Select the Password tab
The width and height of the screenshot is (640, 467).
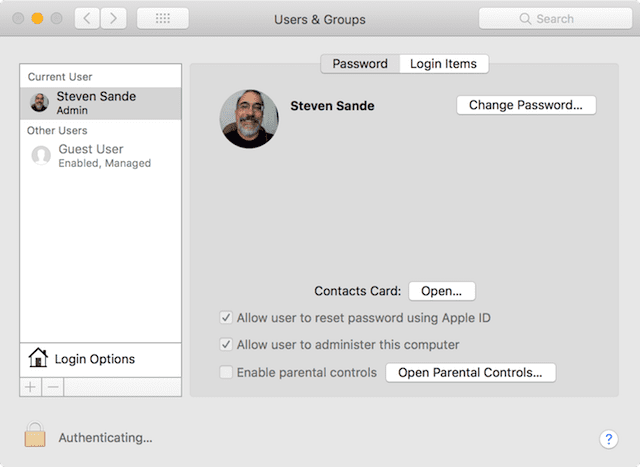coord(360,64)
